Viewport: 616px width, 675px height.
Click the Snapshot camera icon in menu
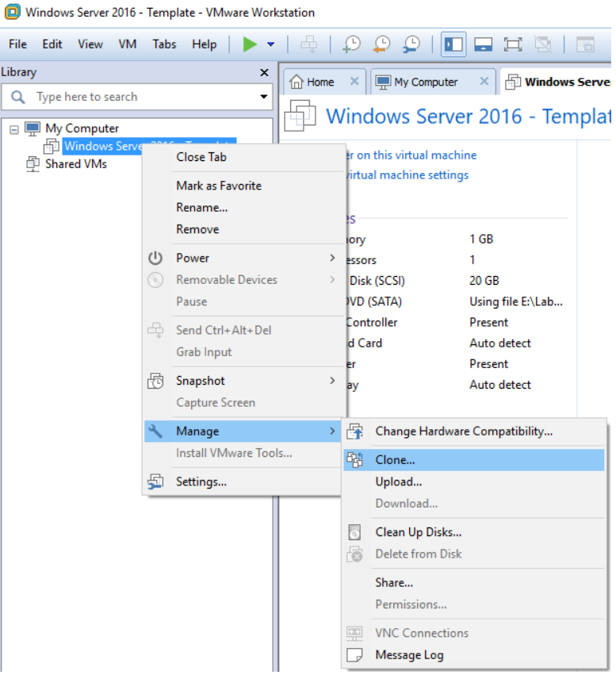[x=155, y=381]
